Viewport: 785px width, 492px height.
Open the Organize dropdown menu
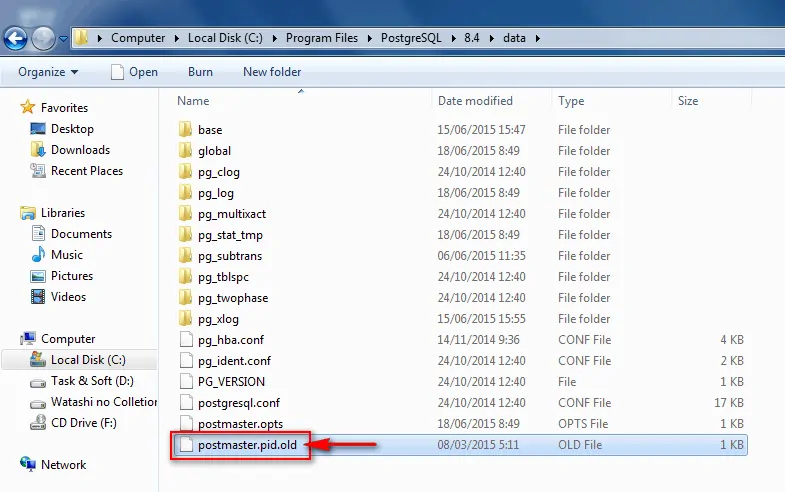(x=48, y=72)
